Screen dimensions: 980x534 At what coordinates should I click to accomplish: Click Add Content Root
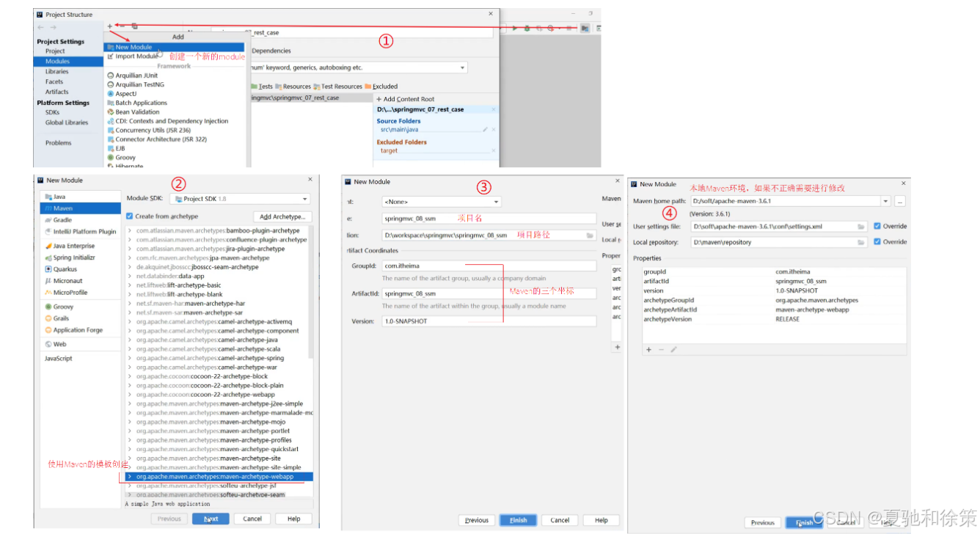[404, 99]
